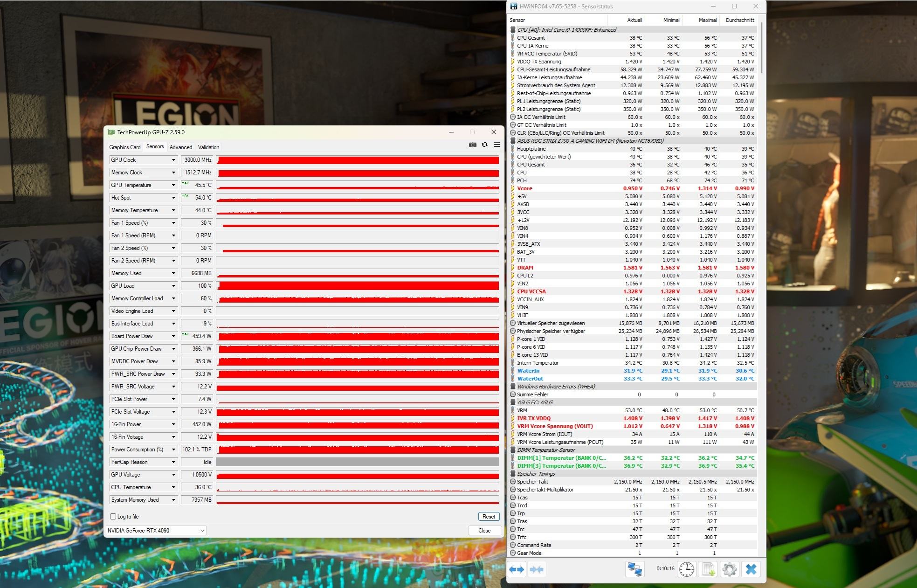This screenshot has height=588, width=917.
Task: Click the HWiNFO title bar app icon
Action: tap(514, 7)
